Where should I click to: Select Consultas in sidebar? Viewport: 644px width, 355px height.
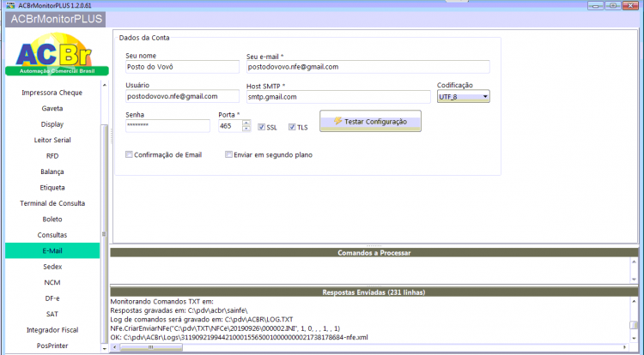click(52, 235)
